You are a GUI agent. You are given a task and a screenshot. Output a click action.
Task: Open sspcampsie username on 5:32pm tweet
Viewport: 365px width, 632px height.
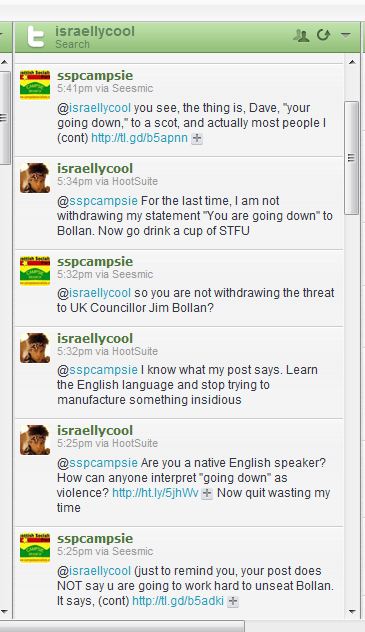tap(95, 262)
